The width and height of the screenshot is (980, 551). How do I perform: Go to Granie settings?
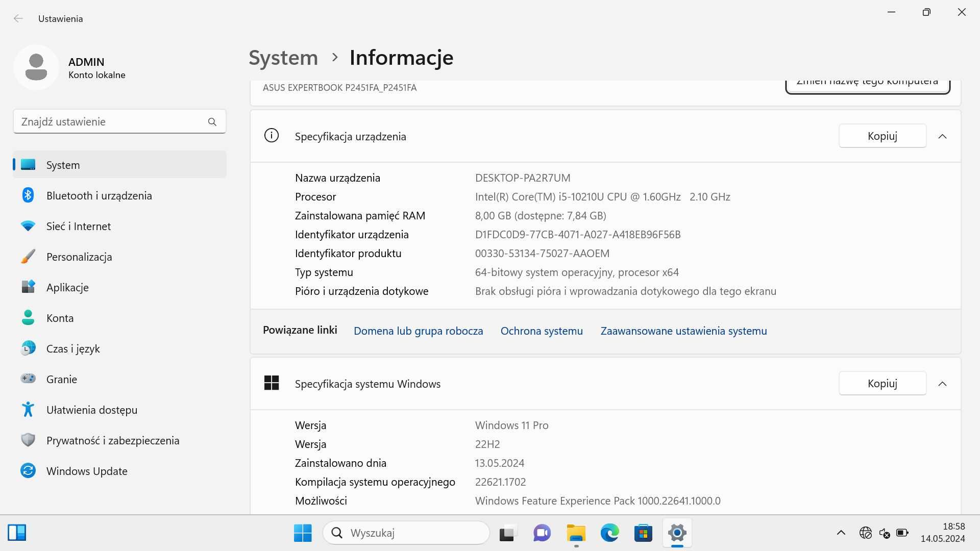pos(119,379)
